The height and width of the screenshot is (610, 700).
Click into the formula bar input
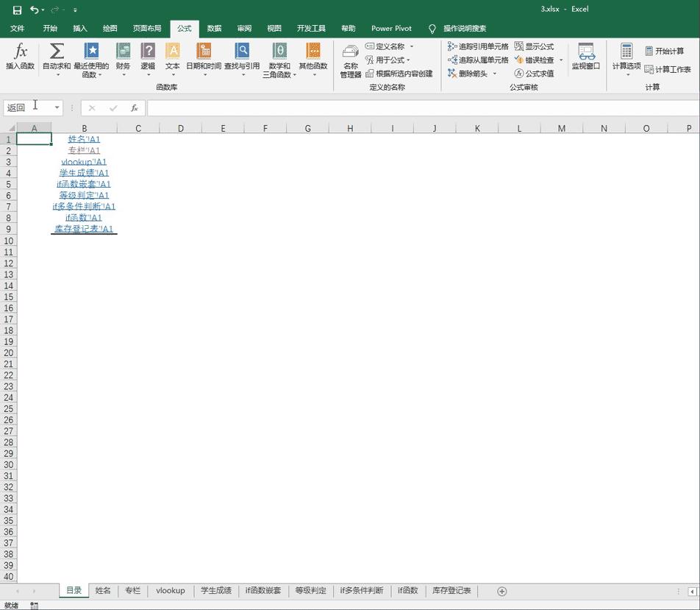419,108
